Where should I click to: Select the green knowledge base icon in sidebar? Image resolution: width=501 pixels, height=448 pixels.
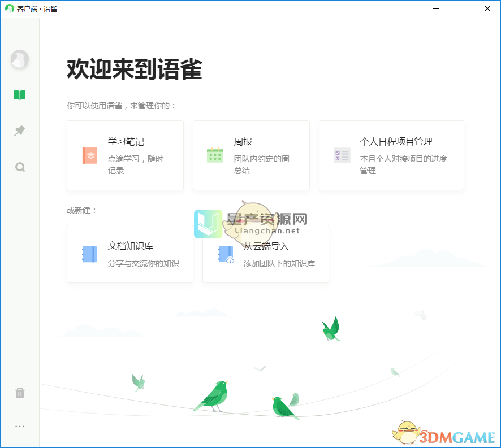click(x=20, y=95)
